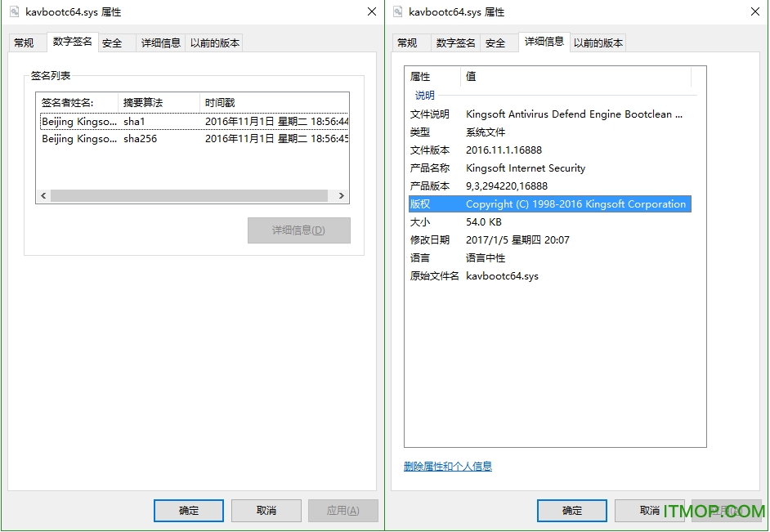Screen dimensions: 770x532
Task: Click 应用(A) in left window
Action: [342, 511]
